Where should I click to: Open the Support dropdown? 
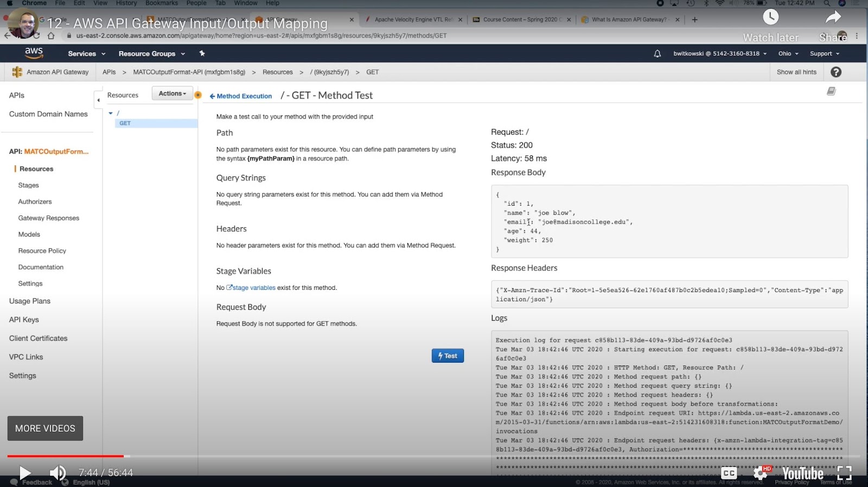click(x=825, y=54)
